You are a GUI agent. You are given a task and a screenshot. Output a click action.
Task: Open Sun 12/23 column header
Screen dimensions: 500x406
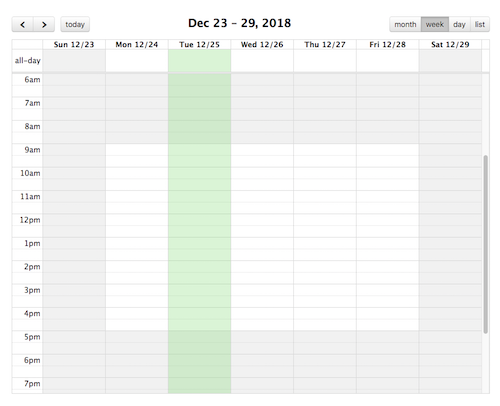click(74, 45)
